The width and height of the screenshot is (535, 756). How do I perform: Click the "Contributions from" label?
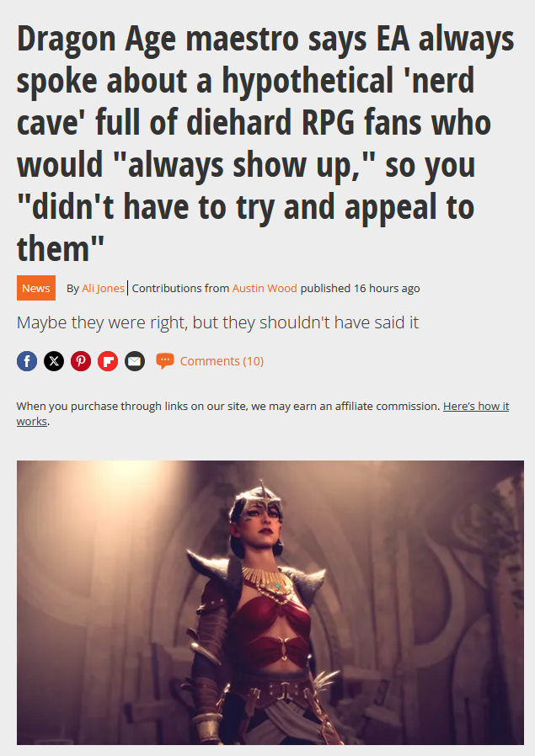[x=180, y=288]
